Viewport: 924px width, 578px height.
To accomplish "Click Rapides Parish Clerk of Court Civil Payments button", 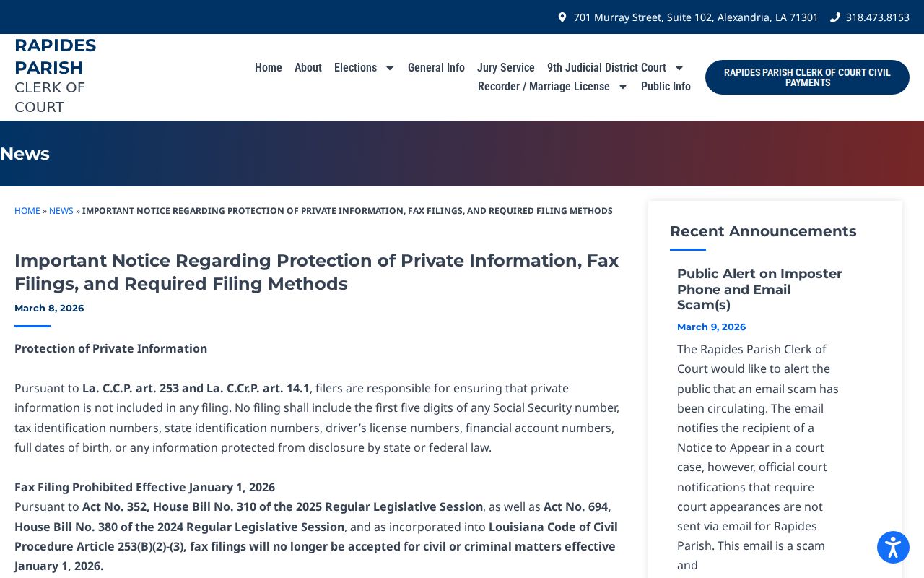I will coord(807,77).
